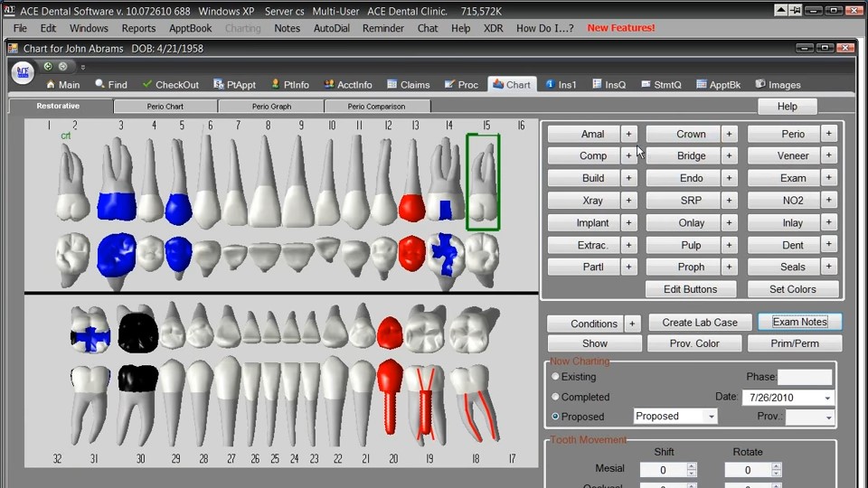Open the Chart toolbar tab
Image resolution: width=868 pixels, height=488 pixels.
512,85
